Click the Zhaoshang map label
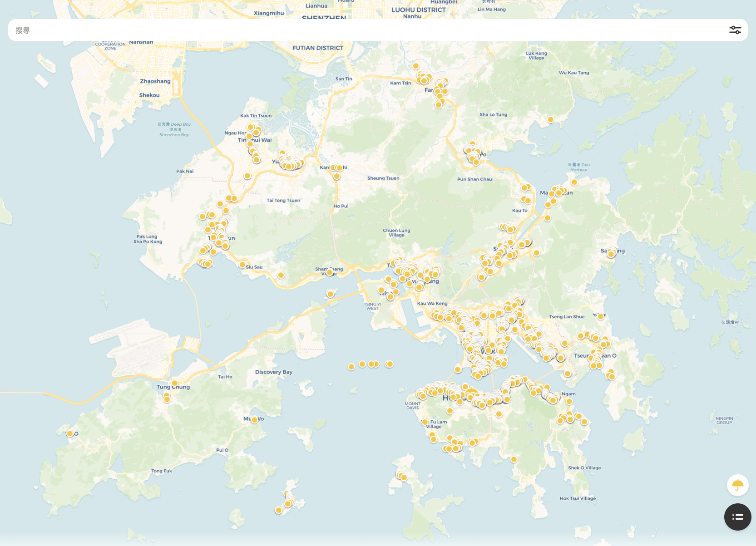The image size is (756, 546). click(x=155, y=81)
